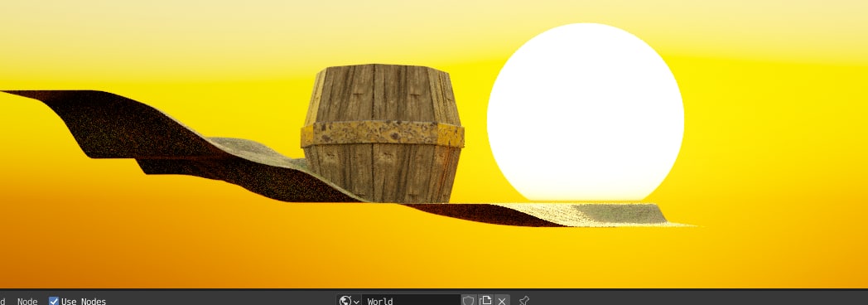Toggle fake user shield icon
Image resolution: width=868 pixels, height=305 pixels.
[468, 301]
